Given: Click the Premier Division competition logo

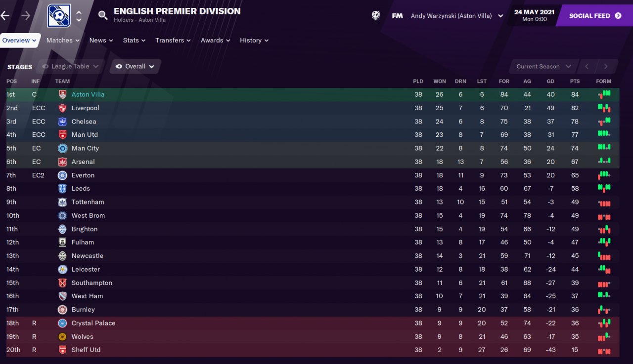Looking at the screenshot, I should [x=59, y=15].
